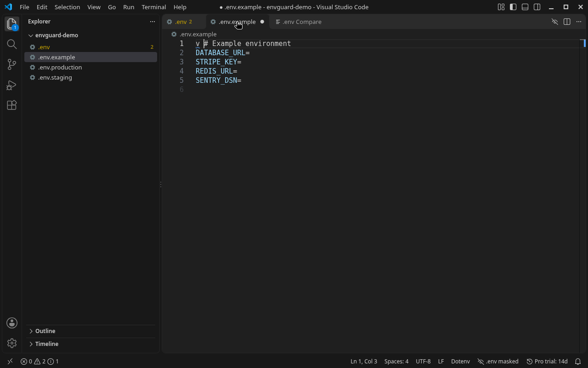Select .env.example in Explorer
588x368 pixels.
tap(91, 57)
